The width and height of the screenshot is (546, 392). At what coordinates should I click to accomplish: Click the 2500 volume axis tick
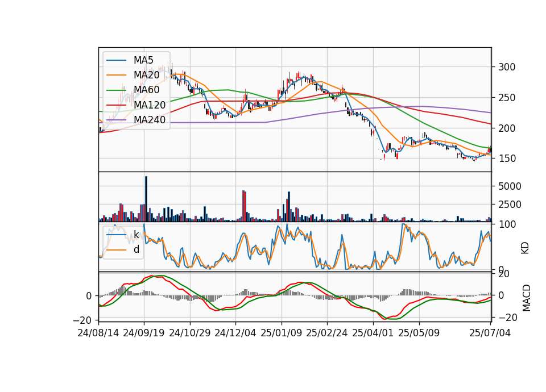tap(510, 205)
